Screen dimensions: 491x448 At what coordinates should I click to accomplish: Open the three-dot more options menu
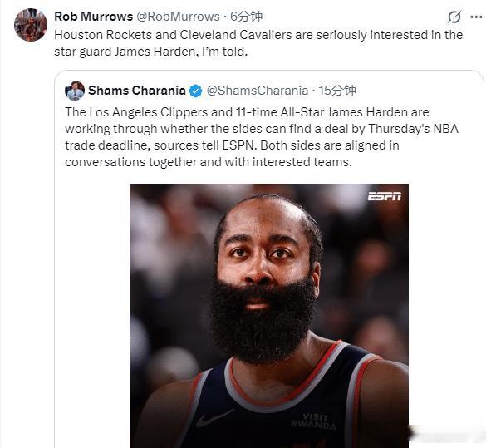pos(476,17)
